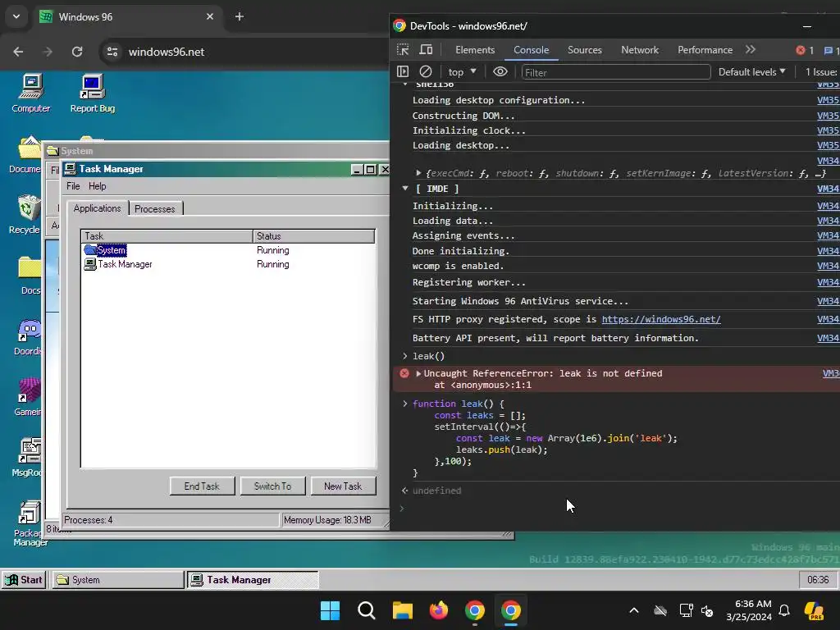
Task: Open the Docs folder desktop icon
Action: (29, 276)
